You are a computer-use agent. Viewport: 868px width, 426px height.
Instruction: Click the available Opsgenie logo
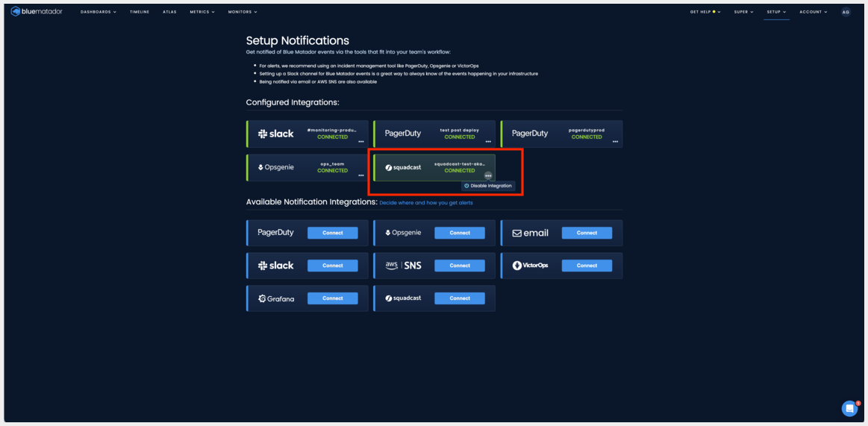tap(403, 233)
